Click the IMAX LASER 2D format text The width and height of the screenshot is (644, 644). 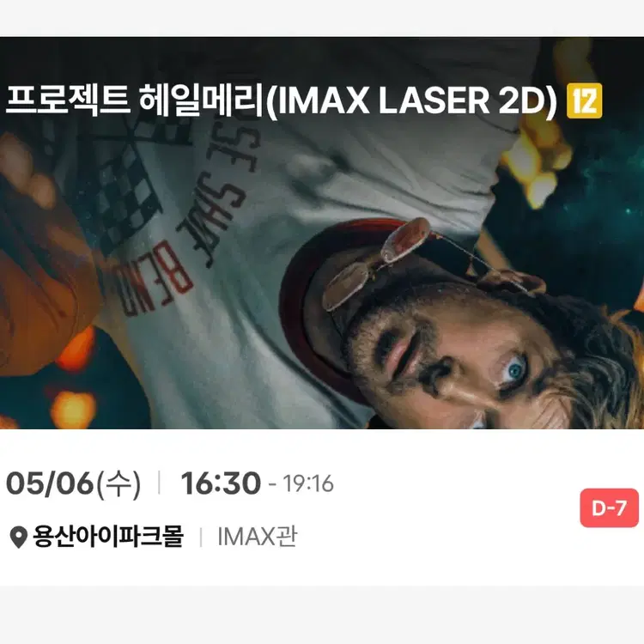[411, 101]
